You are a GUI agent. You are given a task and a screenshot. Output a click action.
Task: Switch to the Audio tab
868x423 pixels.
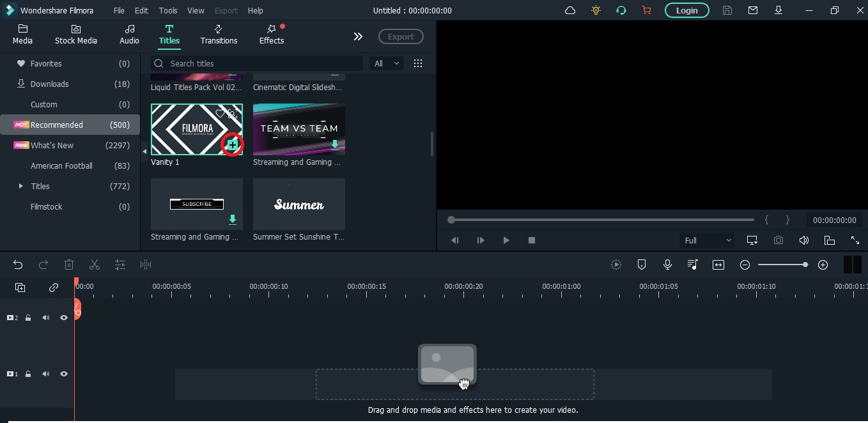(x=129, y=35)
